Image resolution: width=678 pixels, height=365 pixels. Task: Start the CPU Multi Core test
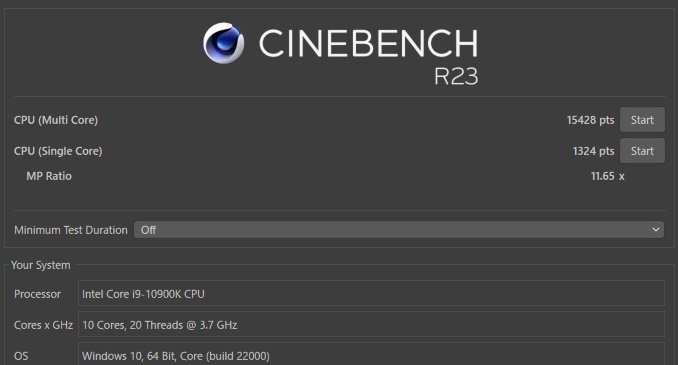pyautogui.click(x=642, y=120)
